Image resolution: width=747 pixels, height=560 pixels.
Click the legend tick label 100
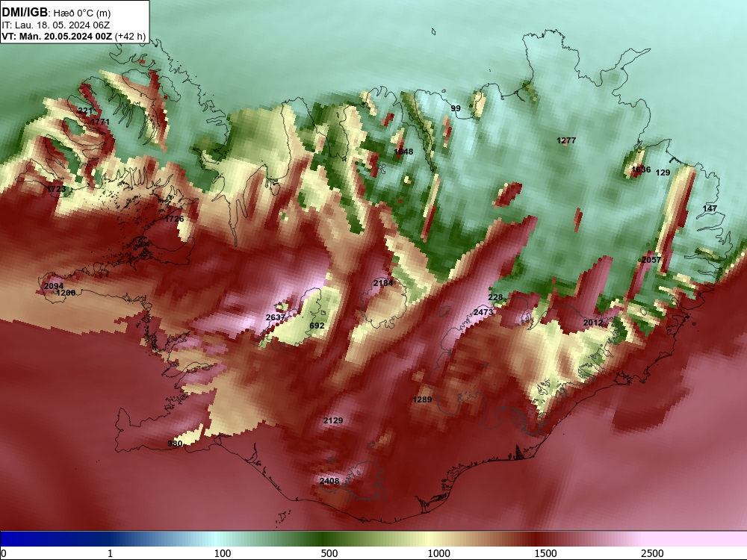click(x=223, y=553)
